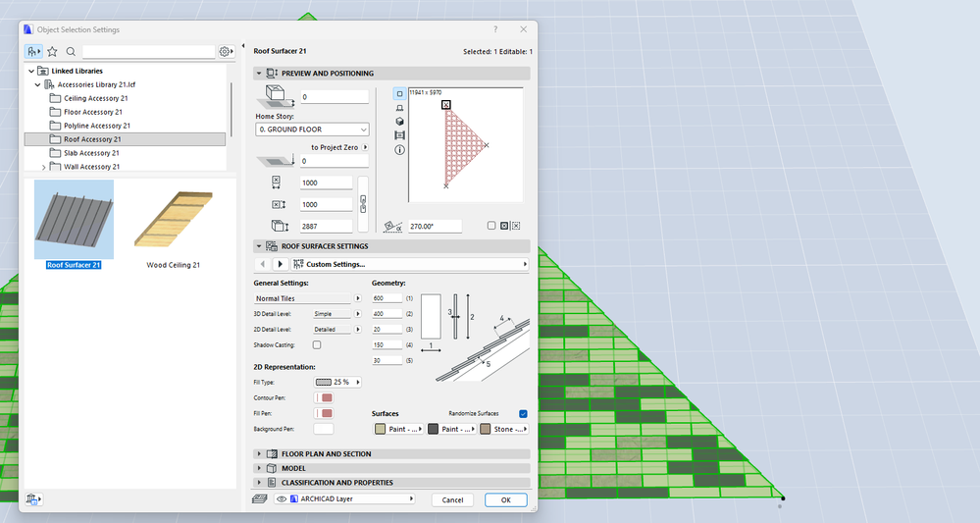Image resolution: width=980 pixels, height=523 pixels.
Task: Open the library settings gear menu
Action: click(226, 51)
